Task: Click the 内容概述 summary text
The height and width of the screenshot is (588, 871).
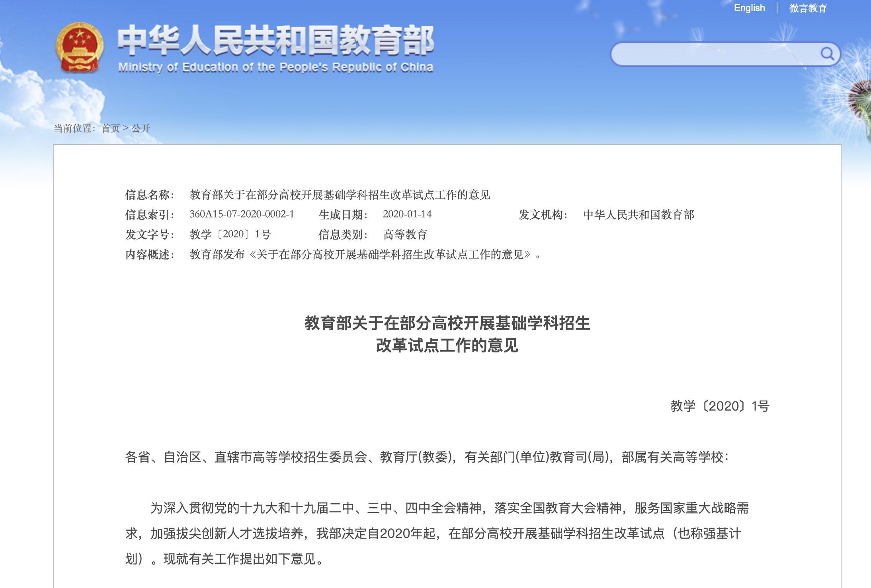Action: tap(365, 255)
